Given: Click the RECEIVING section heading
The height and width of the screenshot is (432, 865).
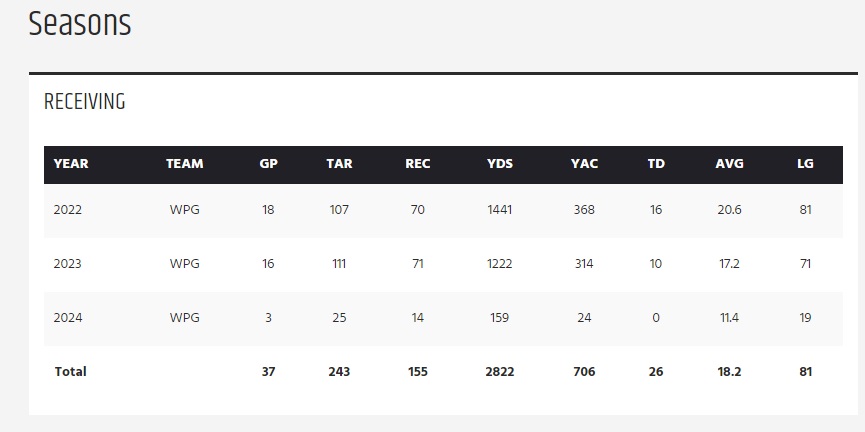Looking at the screenshot, I should (x=84, y=102).
